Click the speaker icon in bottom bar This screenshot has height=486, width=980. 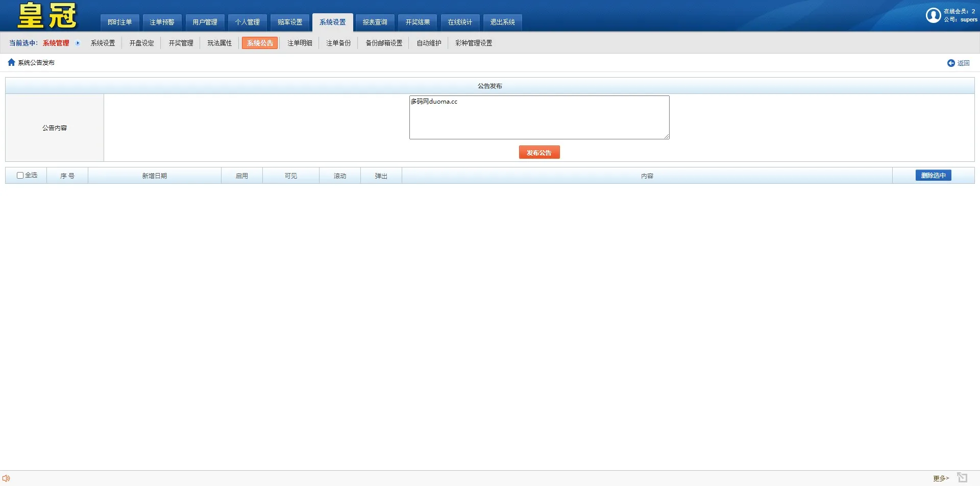tap(6, 478)
